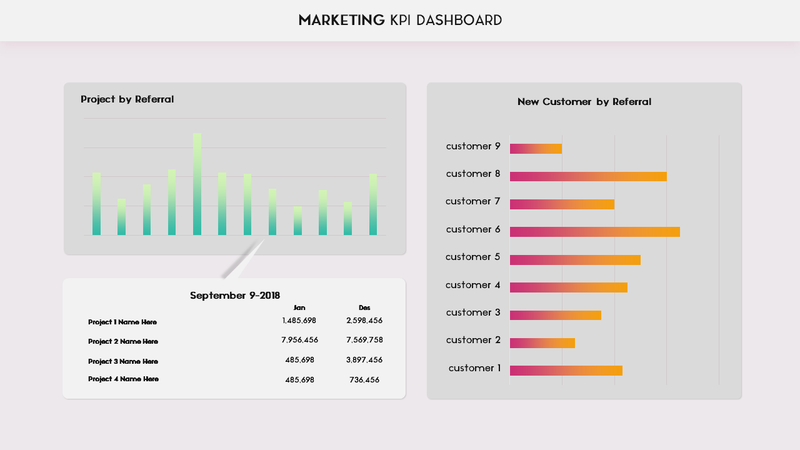Select the customer 4 bar
The width and height of the screenshot is (800, 450).
(568, 287)
